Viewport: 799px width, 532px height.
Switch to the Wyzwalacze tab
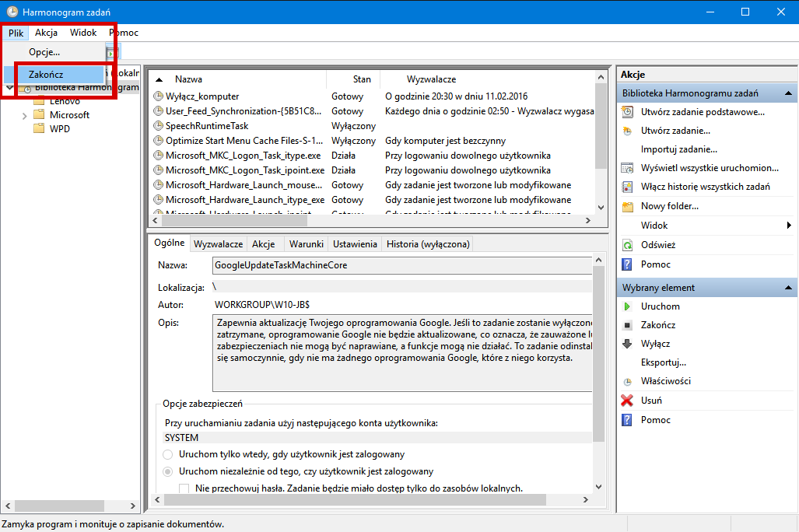tap(219, 244)
